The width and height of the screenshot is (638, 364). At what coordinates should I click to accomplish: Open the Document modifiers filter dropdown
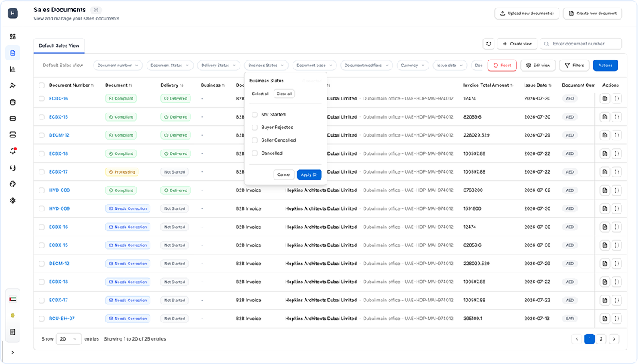pos(367,66)
